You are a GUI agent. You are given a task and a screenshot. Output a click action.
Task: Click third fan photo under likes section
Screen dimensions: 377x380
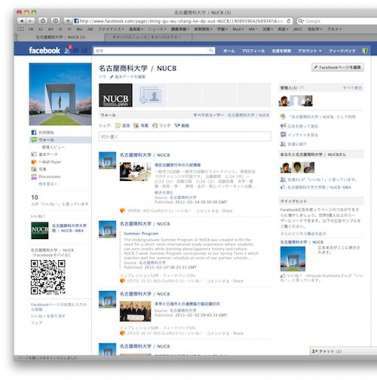tap(309, 167)
